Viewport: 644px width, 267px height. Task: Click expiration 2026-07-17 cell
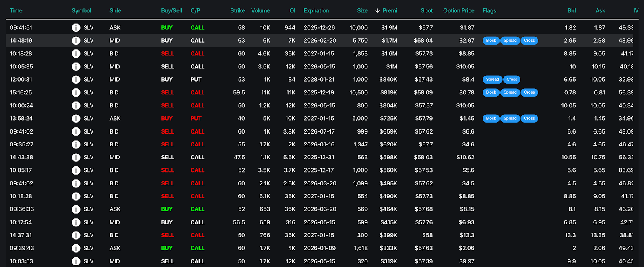tap(320, 131)
